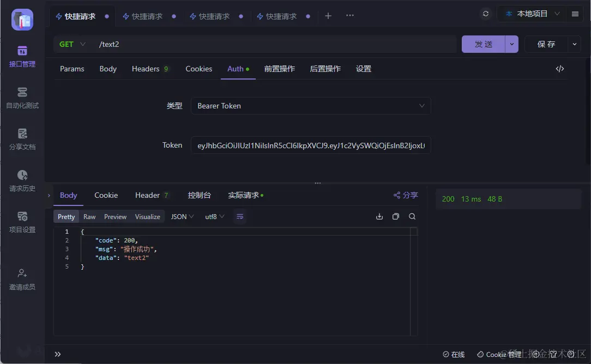Toggle word wrap in response viewer
Screen dimensions: 591x364
point(240,217)
